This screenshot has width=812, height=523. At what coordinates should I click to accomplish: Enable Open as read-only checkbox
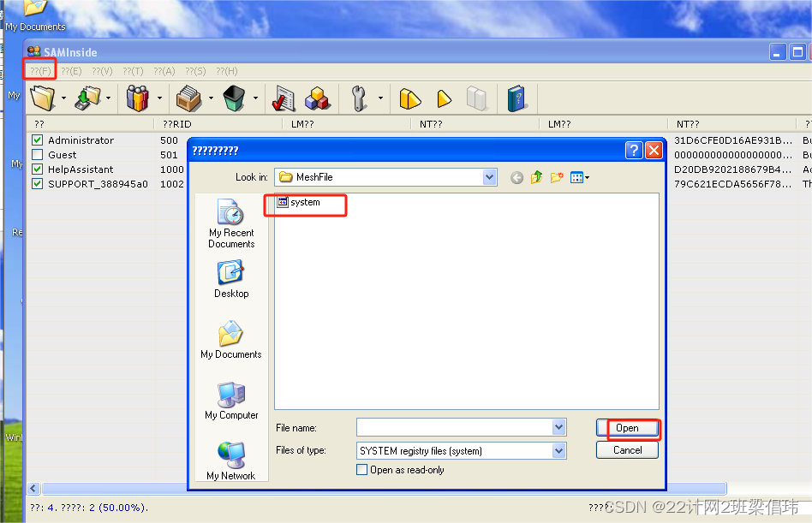tap(362, 470)
